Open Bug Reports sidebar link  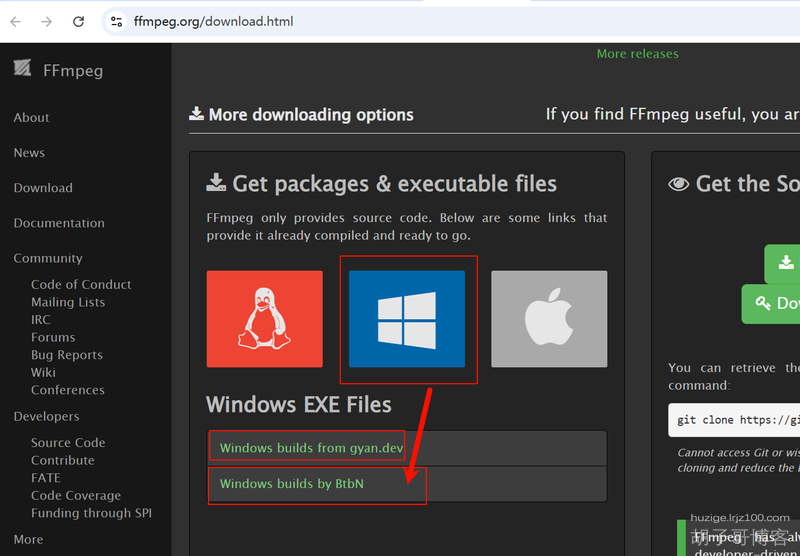67,355
